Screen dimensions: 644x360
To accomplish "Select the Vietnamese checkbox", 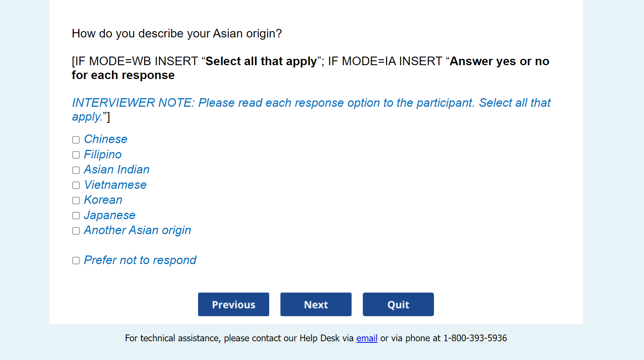I will (x=76, y=185).
